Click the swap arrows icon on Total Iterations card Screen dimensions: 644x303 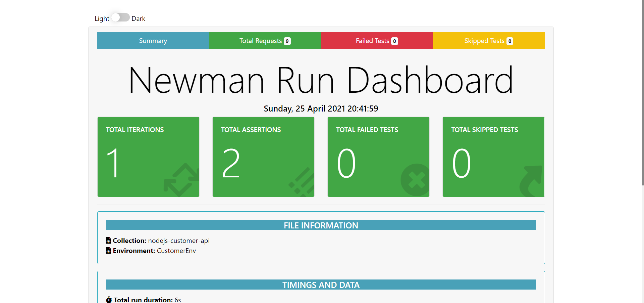(x=180, y=179)
